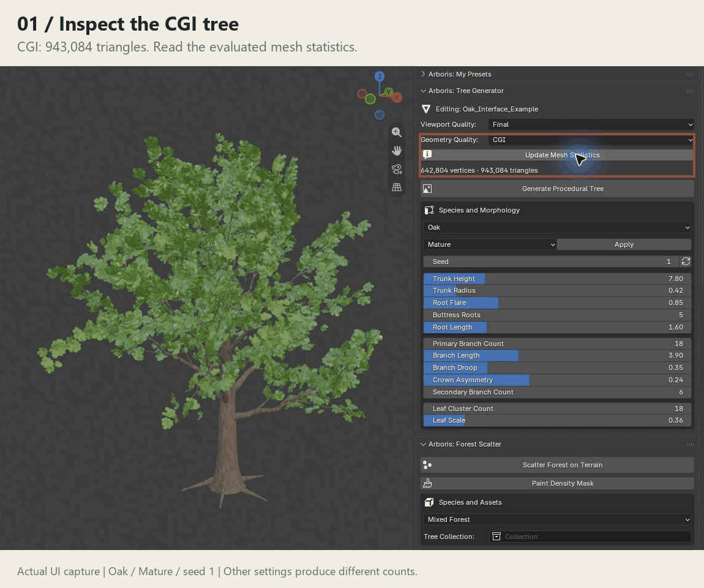The image size is (704, 588).
Task: Click the Leaf Cluster Count field
Action: point(557,409)
